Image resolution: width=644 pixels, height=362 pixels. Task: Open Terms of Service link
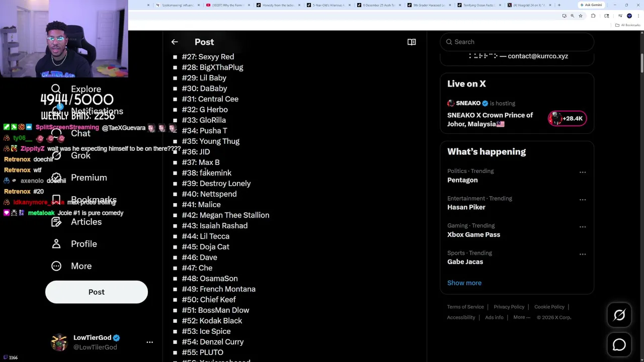point(465,307)
